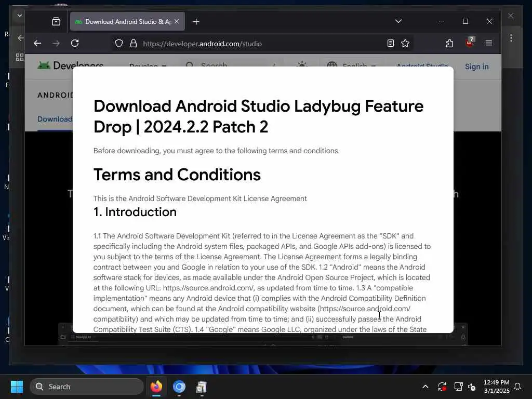Viewport: 532px width, 399px height.
Task: Select the Download tab under Android Studio
Action: point(55,119)
